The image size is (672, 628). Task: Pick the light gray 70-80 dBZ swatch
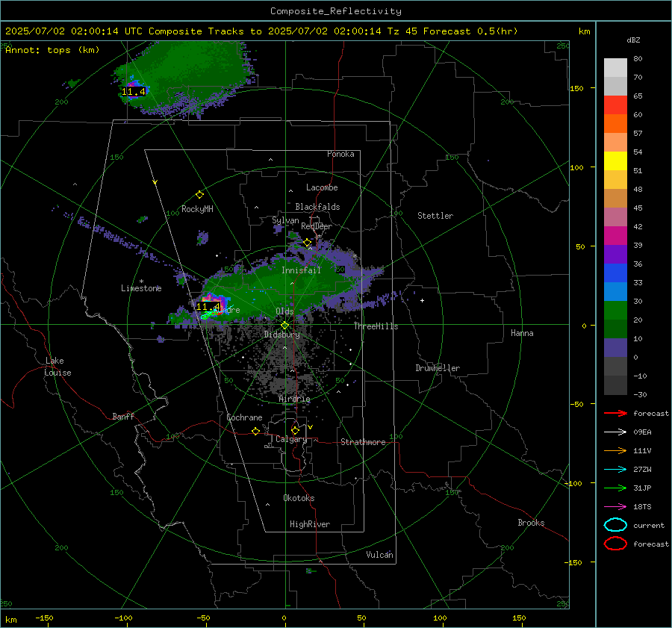coord(615,68)
